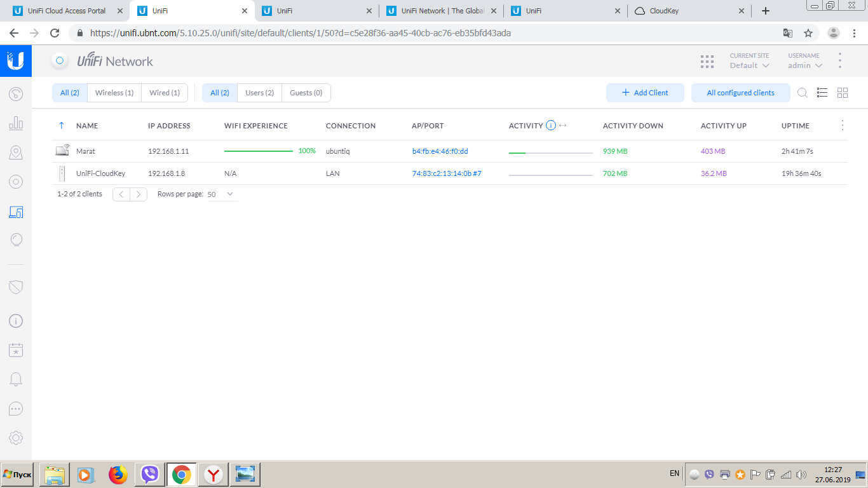The image size is (868, 488).
Task: Switch to UniFi Network | The Global tab
Action: [442, 11]
